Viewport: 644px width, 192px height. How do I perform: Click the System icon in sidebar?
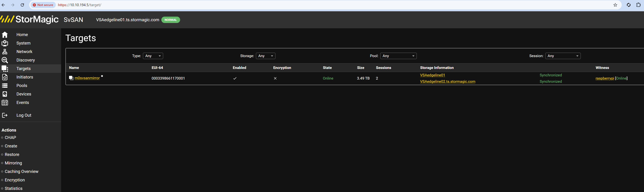pos(5,43)
